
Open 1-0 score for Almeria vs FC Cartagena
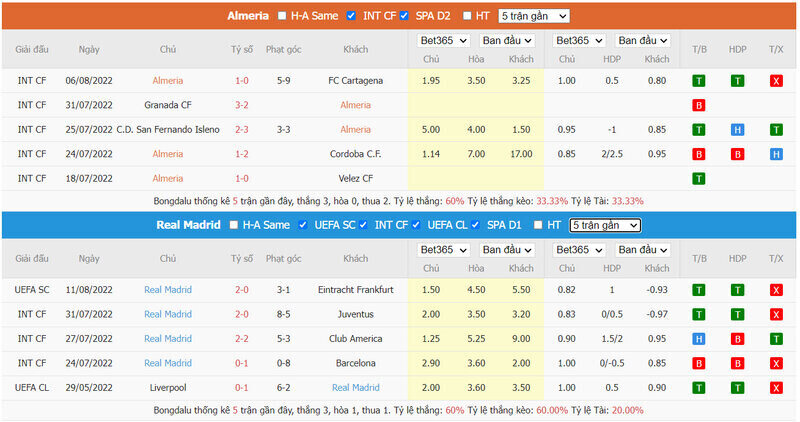point(242,81)
